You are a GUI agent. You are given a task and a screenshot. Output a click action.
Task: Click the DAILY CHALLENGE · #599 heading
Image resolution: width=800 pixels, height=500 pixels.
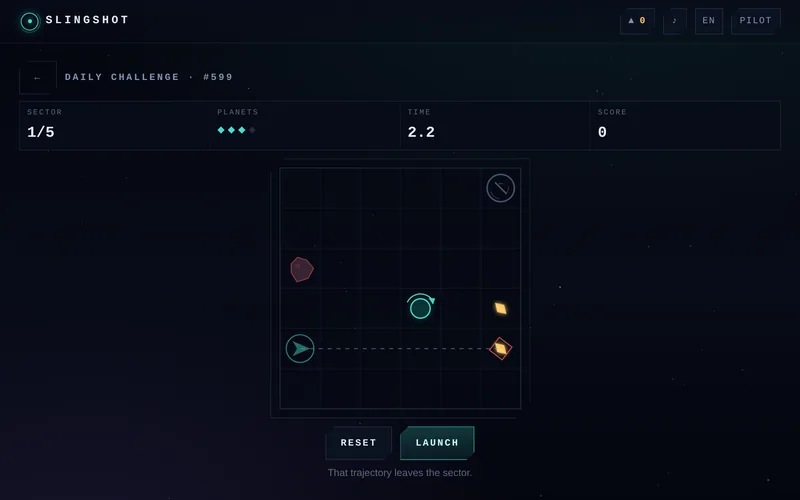click(148, 77)
